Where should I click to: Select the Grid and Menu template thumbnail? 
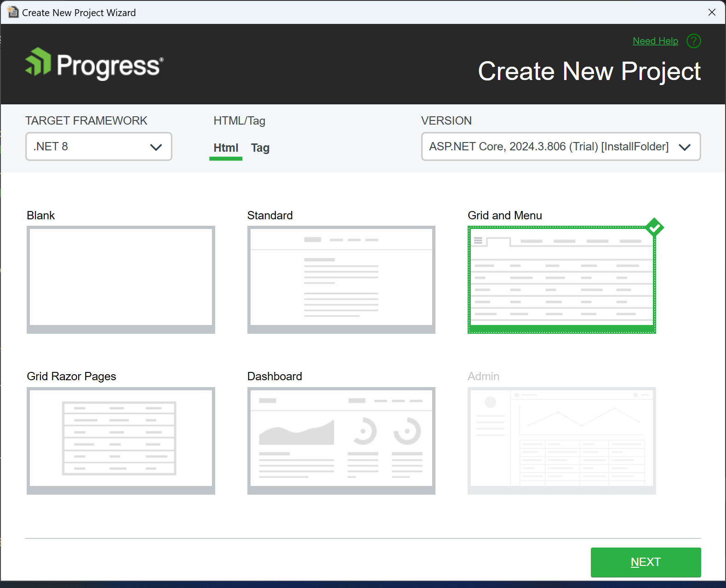point(562,280)
